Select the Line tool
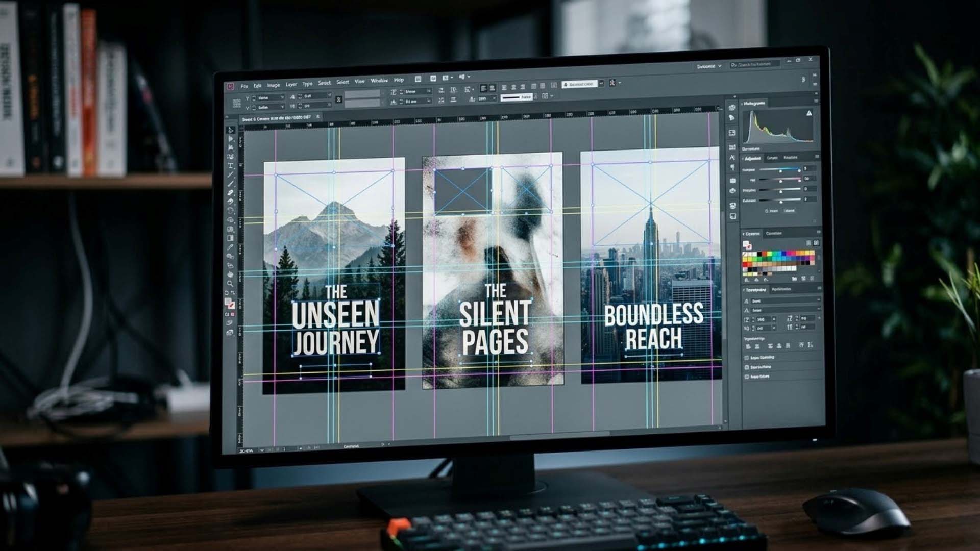 coord(230,175)
